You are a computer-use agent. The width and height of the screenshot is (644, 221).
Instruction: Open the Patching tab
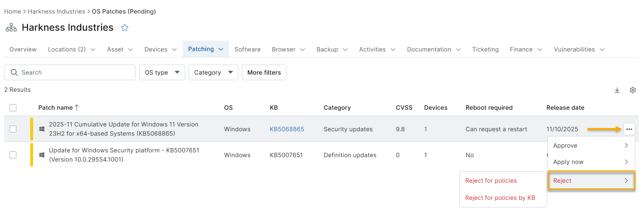click(x=206, y=49)
